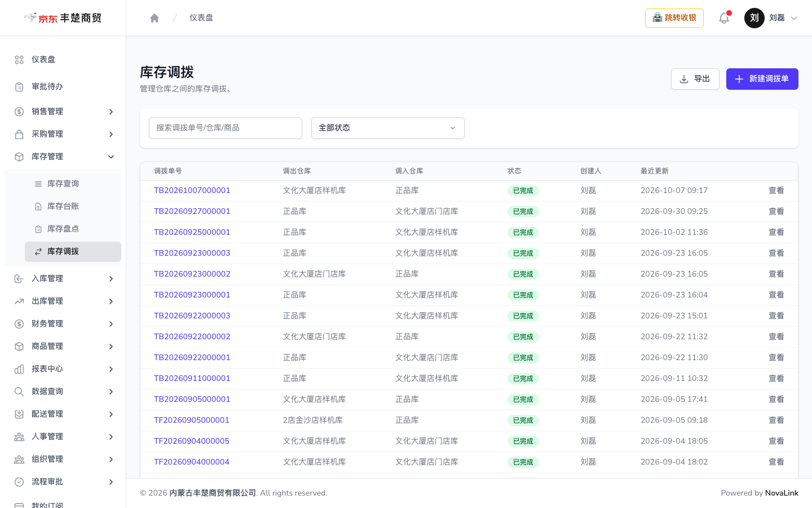812x508 pixels.
Task: Open the notification bell
Action: click(724, 18)
